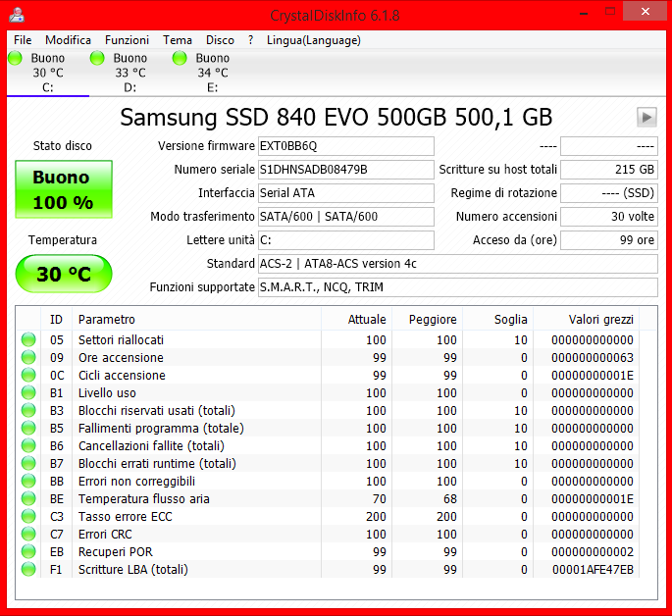Minimize the CrystalDiskInfo window
The width and height of the screenshot is (672, 616).
[x=584, y=12]
